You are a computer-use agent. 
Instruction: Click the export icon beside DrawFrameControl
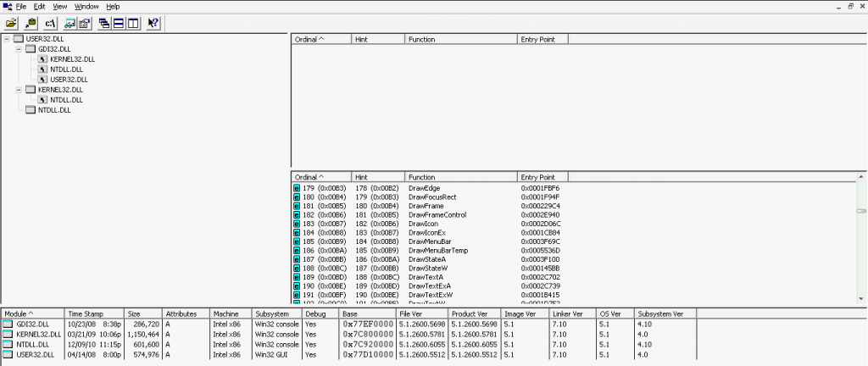point(296,214)
